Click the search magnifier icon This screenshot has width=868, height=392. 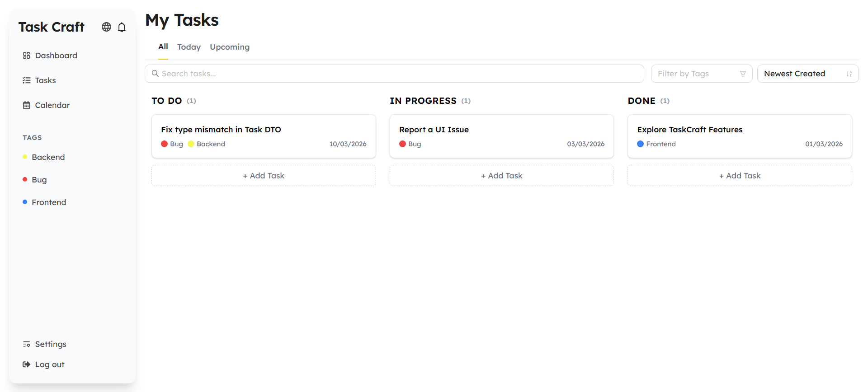coord(155,74)
